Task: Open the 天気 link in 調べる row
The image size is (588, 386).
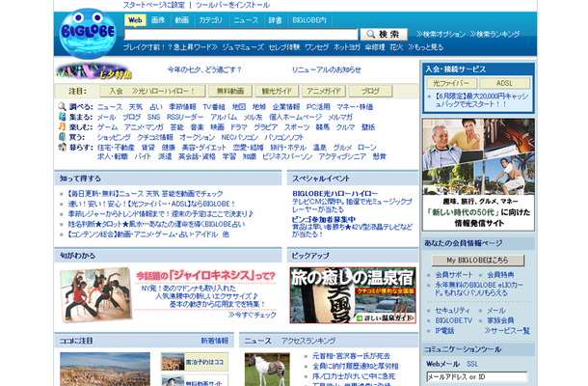Action: coord(136,107)
